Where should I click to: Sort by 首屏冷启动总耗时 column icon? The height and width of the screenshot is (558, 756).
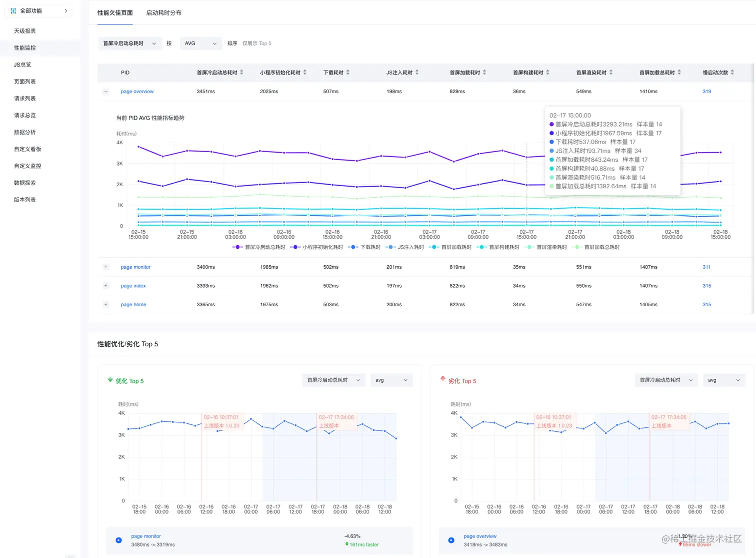tap(241, 73)
